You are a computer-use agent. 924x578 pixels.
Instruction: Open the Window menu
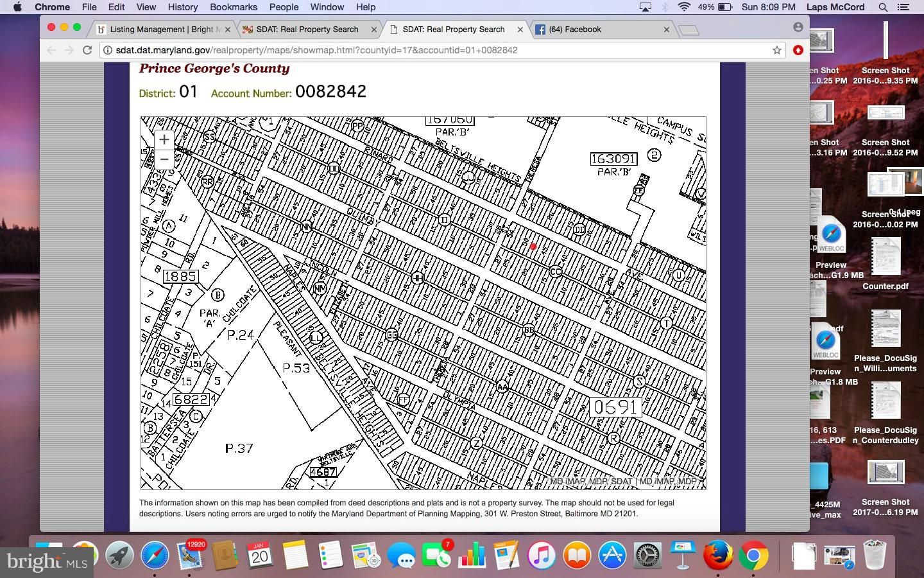[327, 7]
